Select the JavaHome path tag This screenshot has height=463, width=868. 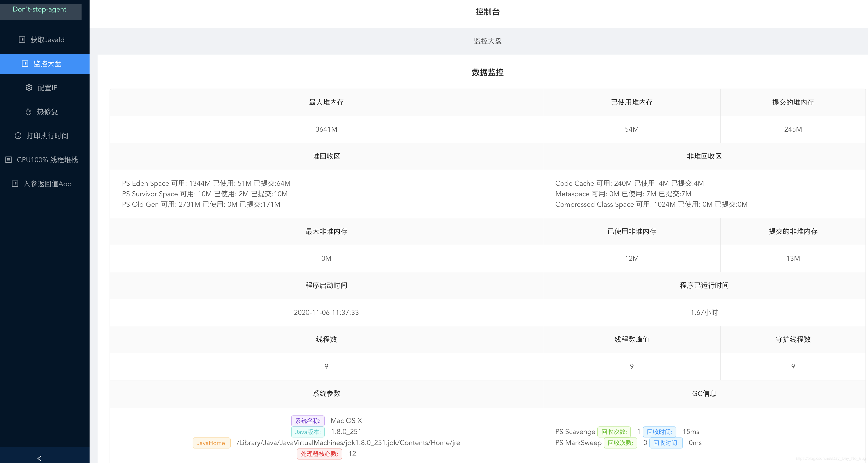pyautogui.click(x=211, y=443)
